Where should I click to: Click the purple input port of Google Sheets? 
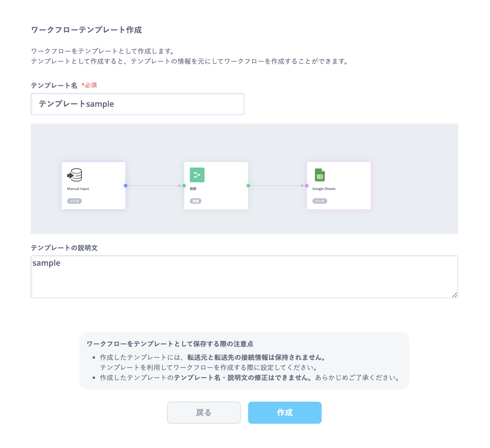coord(306,185)
